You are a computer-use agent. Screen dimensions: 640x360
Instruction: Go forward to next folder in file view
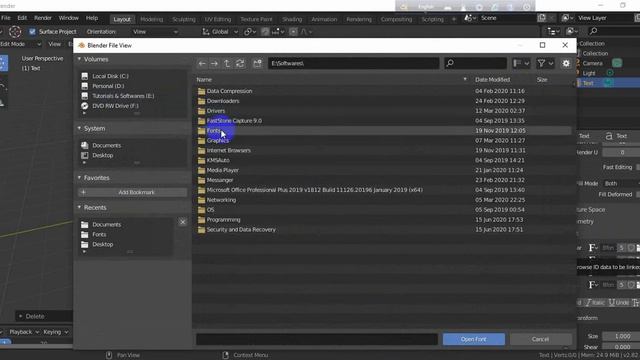(214, 63)
